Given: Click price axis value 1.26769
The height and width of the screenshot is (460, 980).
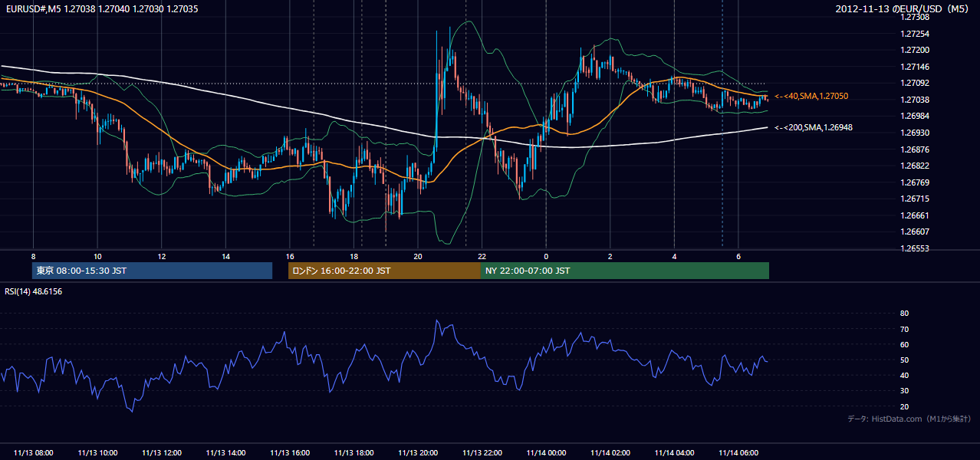Looking at the screenshot, I should (x=914, y=182).
